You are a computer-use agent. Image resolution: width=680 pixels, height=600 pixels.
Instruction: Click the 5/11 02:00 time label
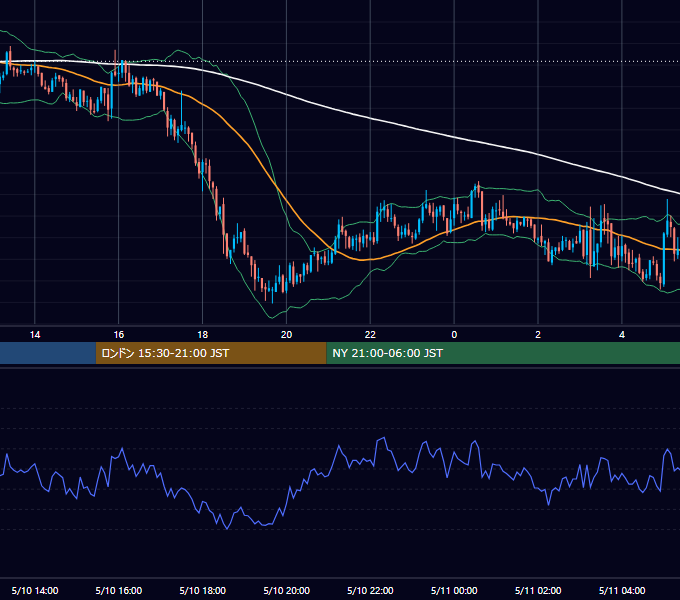pyautogui.click(x=538, y=590)
